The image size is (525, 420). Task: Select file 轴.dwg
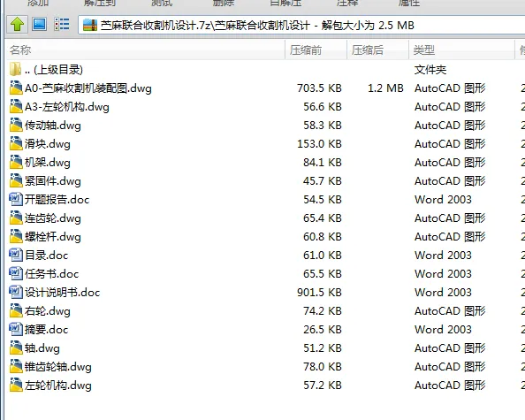coord(42,348)
